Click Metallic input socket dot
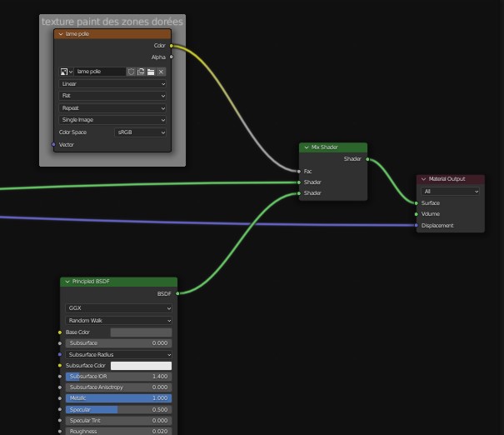The width and height of the screenshot is (504, 435). [60, 398]
